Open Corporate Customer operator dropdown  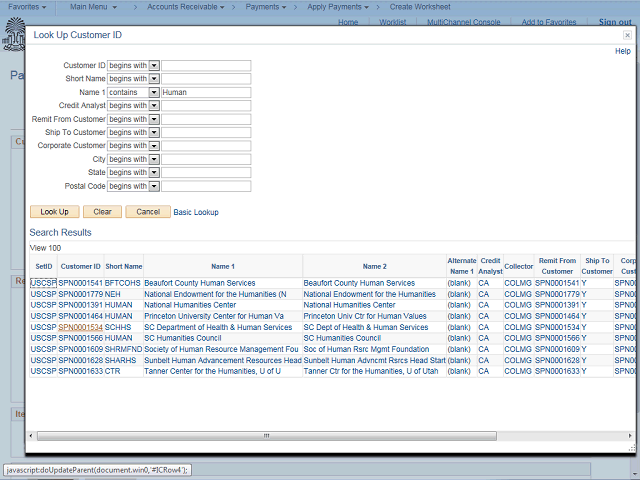154,146
